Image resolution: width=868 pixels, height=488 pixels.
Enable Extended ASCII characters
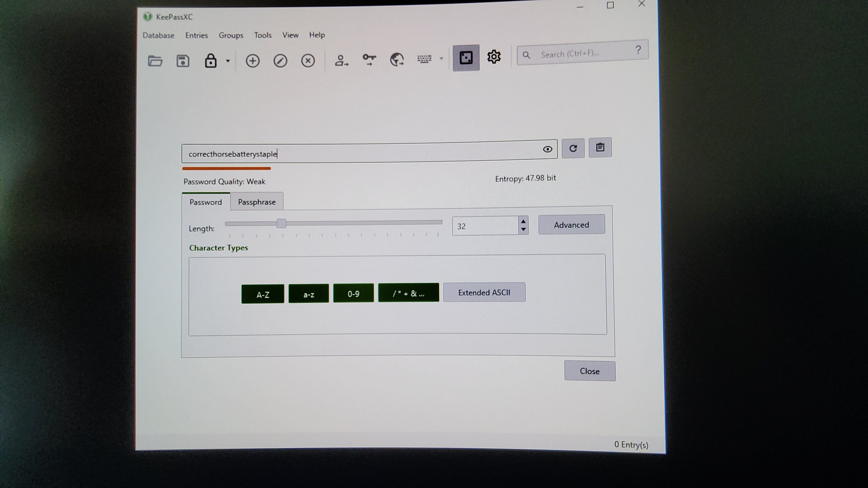(484, 292)
